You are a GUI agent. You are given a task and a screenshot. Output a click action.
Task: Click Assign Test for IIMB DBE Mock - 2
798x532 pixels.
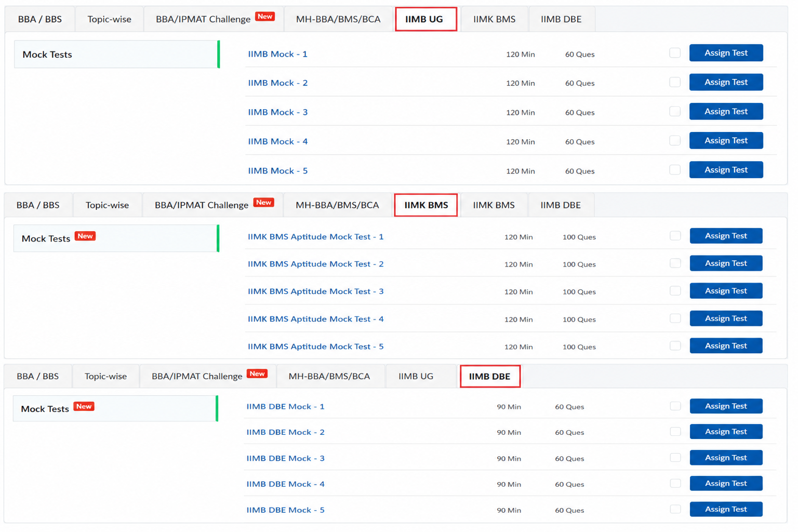[x=726, y=432]
